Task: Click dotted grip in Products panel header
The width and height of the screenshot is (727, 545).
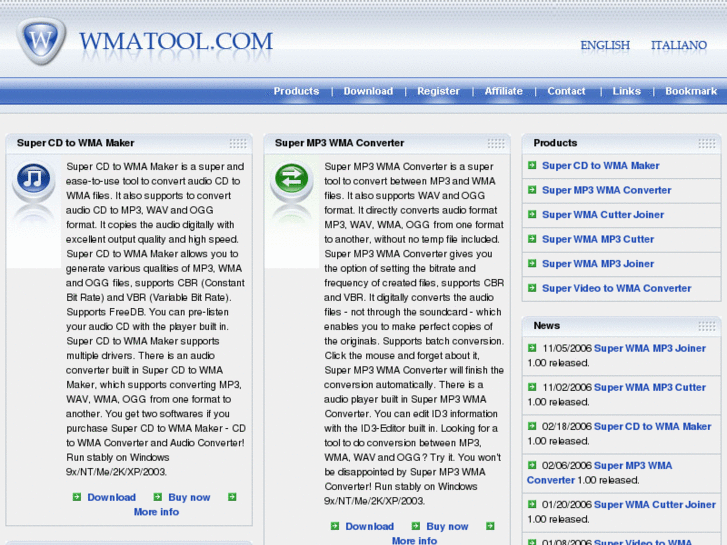Action: [707, 144]
